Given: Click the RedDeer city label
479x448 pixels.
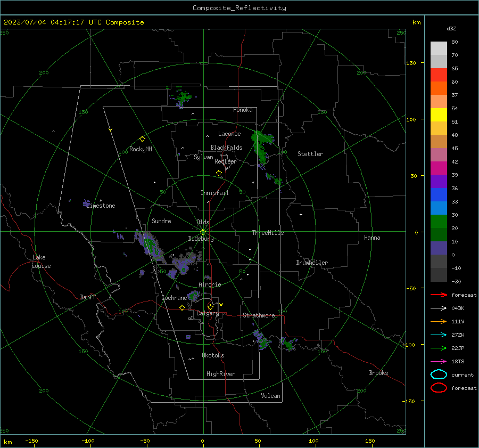Looking at the screenshot, I should [x=226, y=161].
